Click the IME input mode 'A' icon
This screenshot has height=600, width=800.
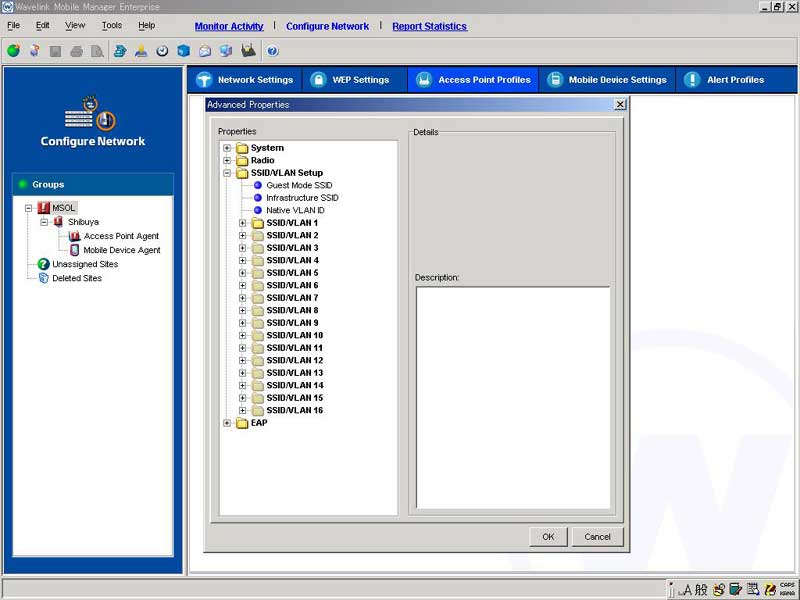click(687, 590)
